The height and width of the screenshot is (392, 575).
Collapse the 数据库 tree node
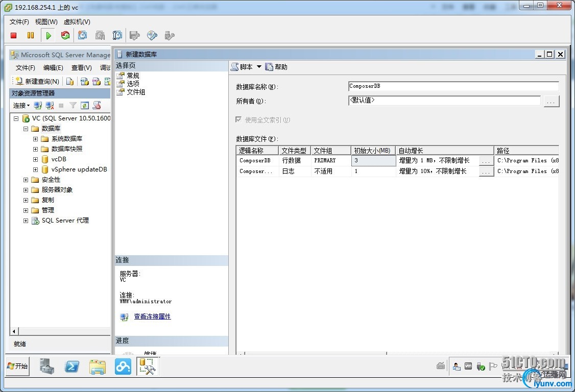26,128
